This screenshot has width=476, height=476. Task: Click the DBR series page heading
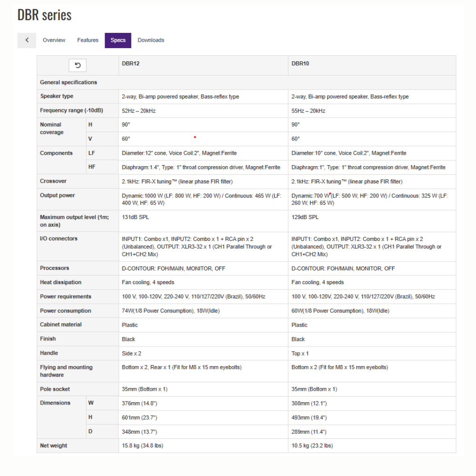(x=44, y=15)
